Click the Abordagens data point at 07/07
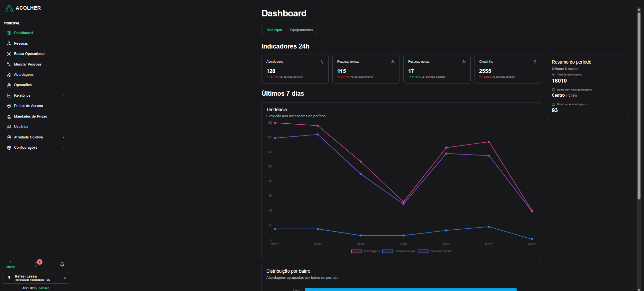 pos(489,142)
